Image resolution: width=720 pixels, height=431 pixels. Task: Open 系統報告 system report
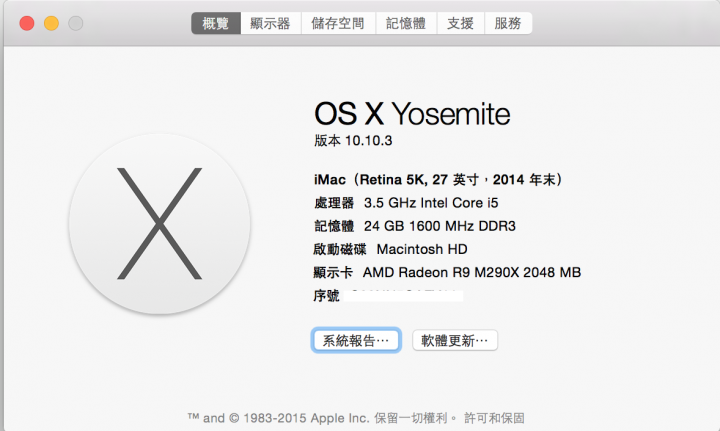356,340
